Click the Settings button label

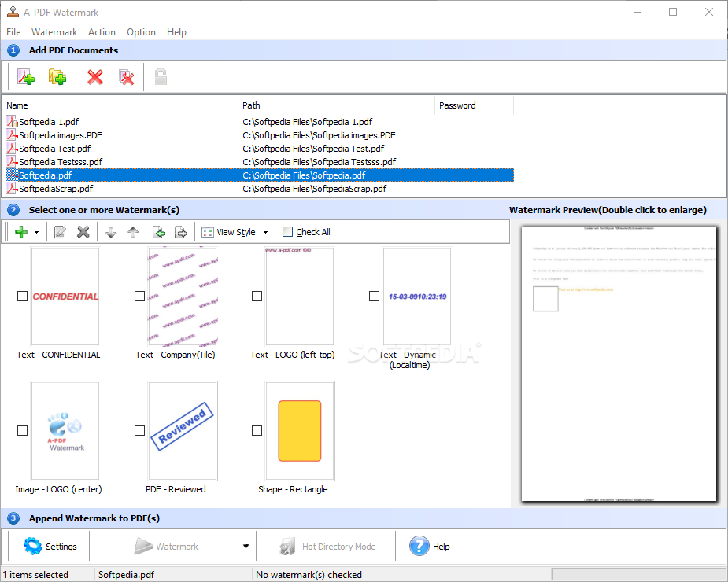tap(61, 547)
